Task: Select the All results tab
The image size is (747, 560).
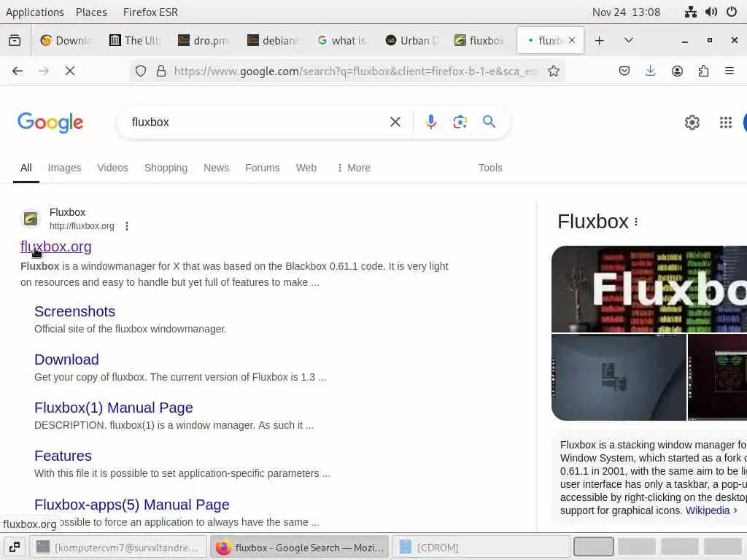Action: (26, 168)
